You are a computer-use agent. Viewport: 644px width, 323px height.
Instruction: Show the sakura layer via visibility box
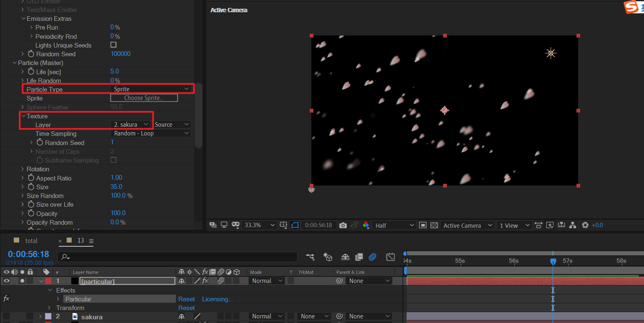click(x=6, y=316)
